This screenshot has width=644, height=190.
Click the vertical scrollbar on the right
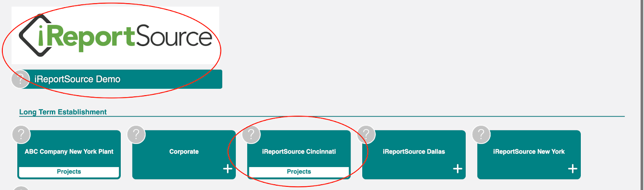tap(642, 95)
